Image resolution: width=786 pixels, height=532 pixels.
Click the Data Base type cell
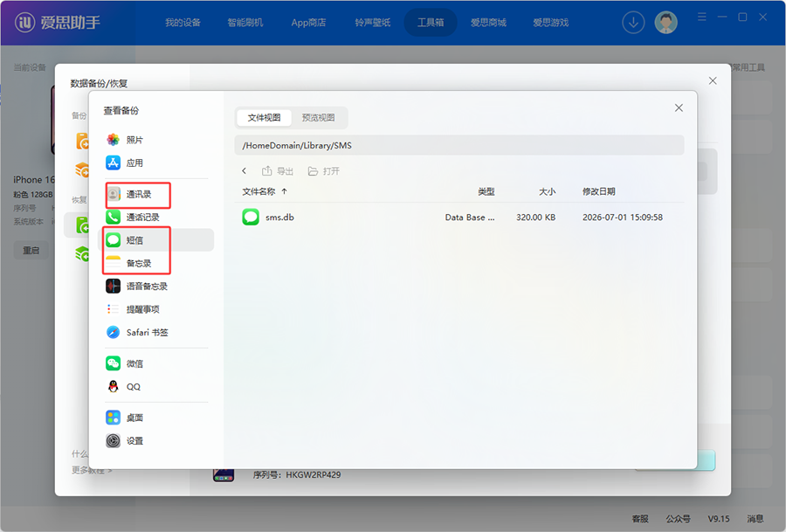click(470, 218)
